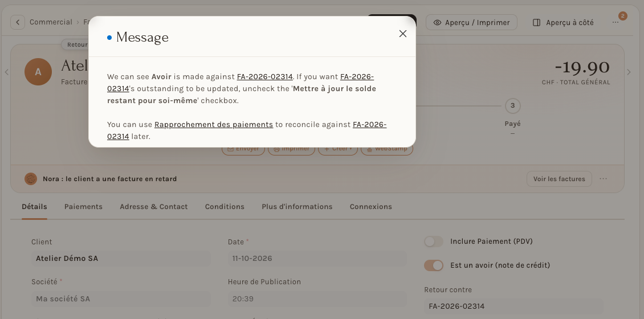Viewport: 644px width, 319px height.
Task: Select step 3 Payé in the progress tracker
Action: tap(512, 105)
